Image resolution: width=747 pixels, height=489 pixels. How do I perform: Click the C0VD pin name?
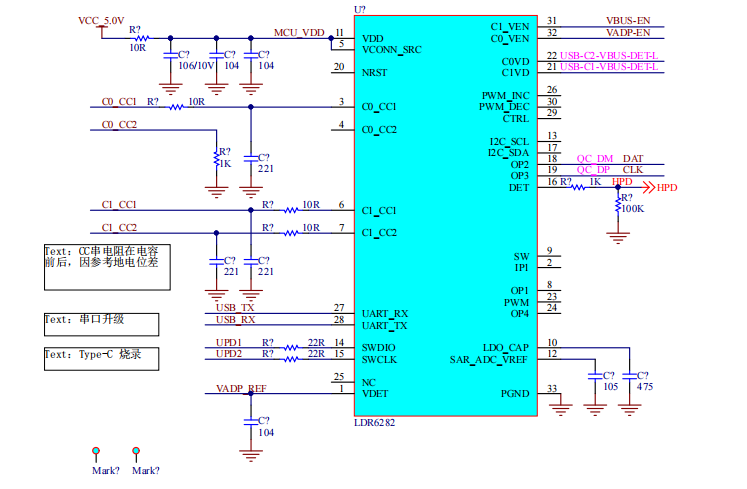515,61
